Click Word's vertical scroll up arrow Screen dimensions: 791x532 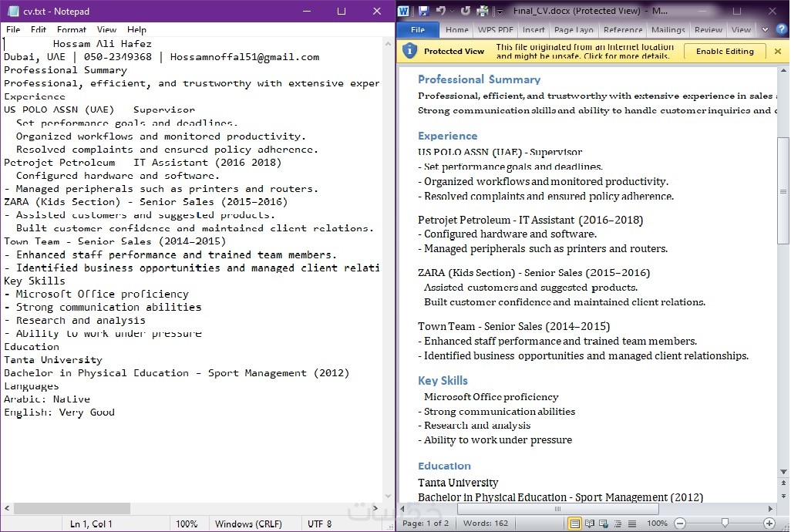click(x=783, y=71)
